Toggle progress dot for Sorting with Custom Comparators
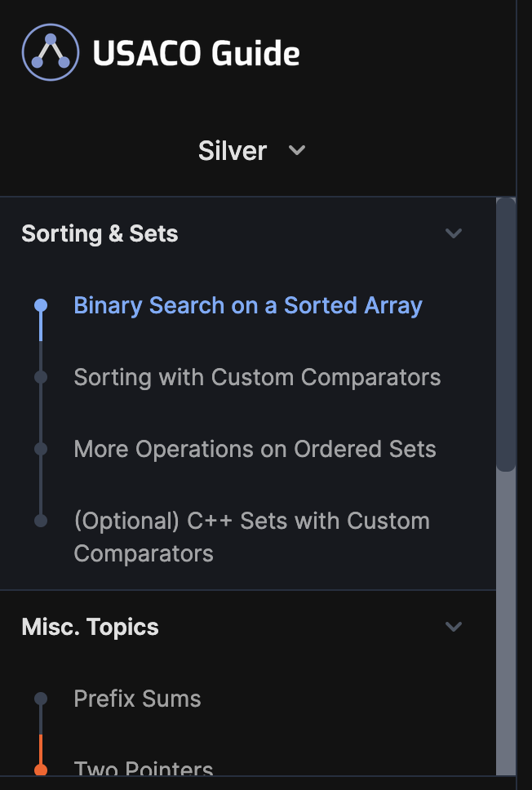The height and width of the screenshot is (790, 532). coord(41,377)
